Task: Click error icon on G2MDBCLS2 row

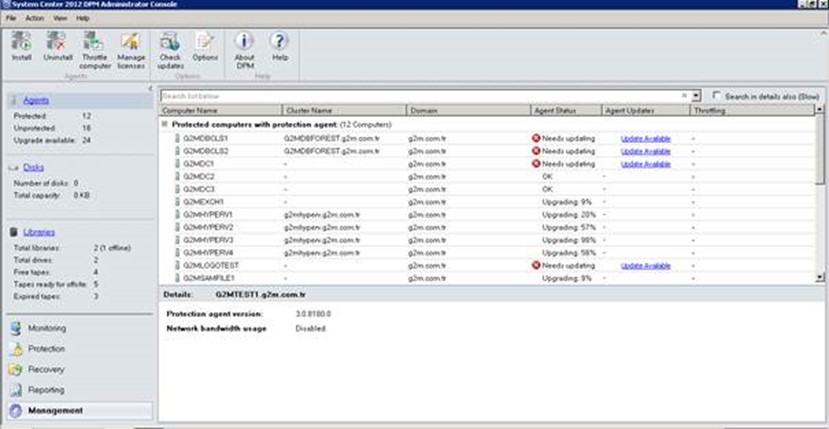Action: coord(536,151)
